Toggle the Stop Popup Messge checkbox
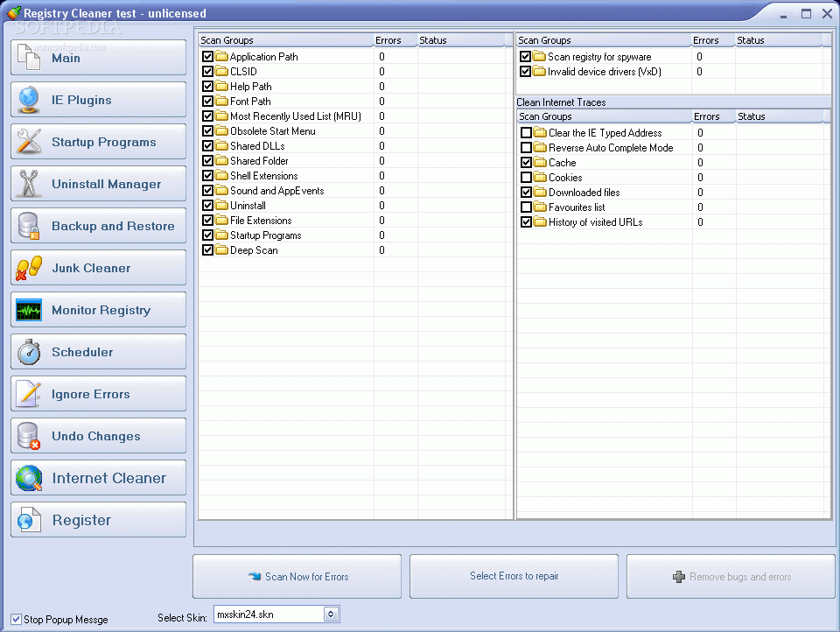This screenshot has width=840, height=632. click(x=17, y=620)
